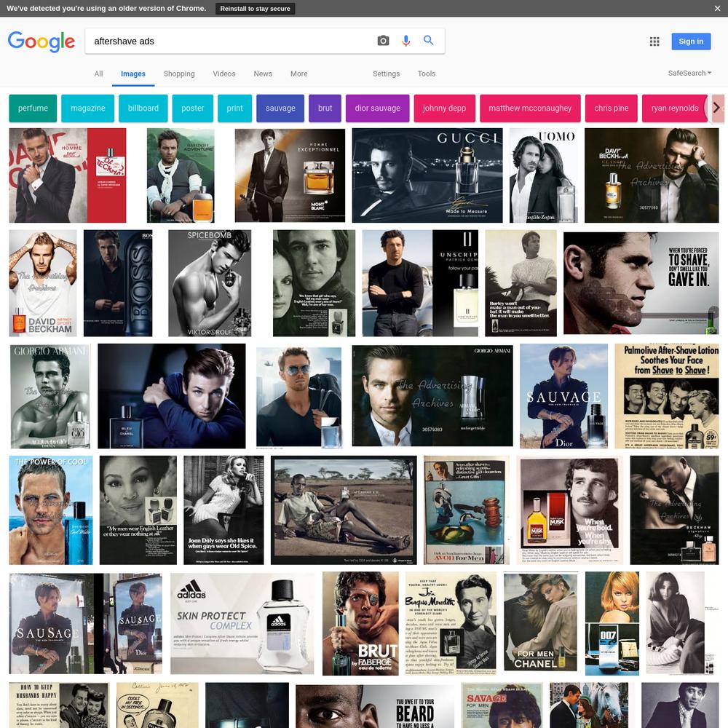
Task: Filter by ryan reynolds chip
Action: 675,108
